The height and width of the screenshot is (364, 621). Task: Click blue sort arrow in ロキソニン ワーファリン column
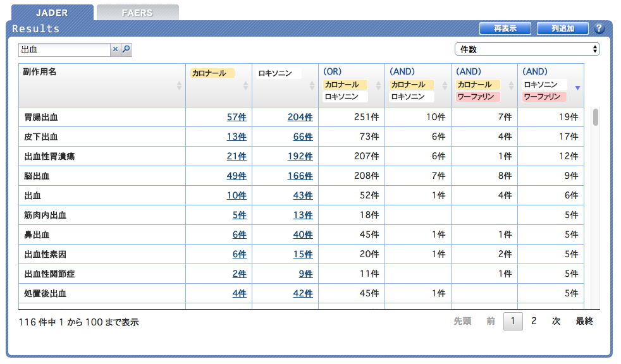577,88
